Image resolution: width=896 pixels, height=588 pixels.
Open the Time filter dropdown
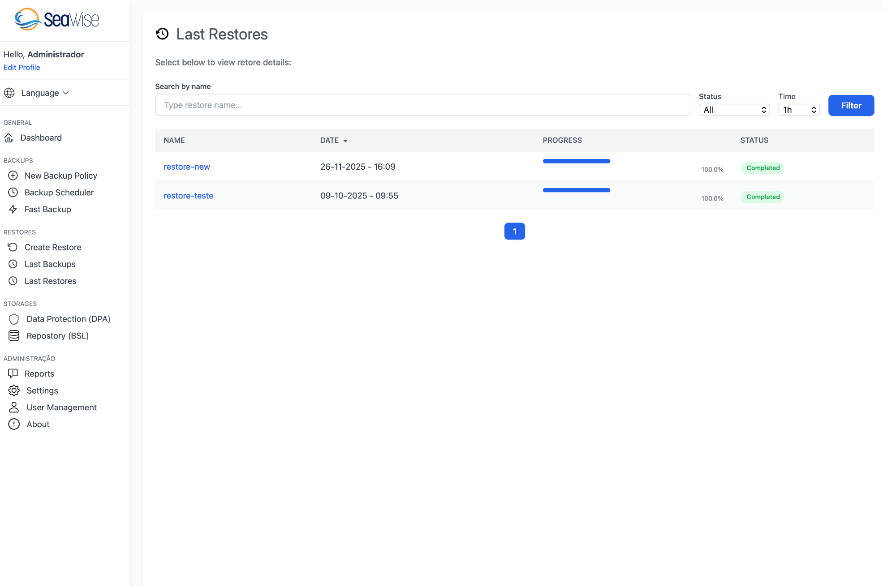pos(799,110)
